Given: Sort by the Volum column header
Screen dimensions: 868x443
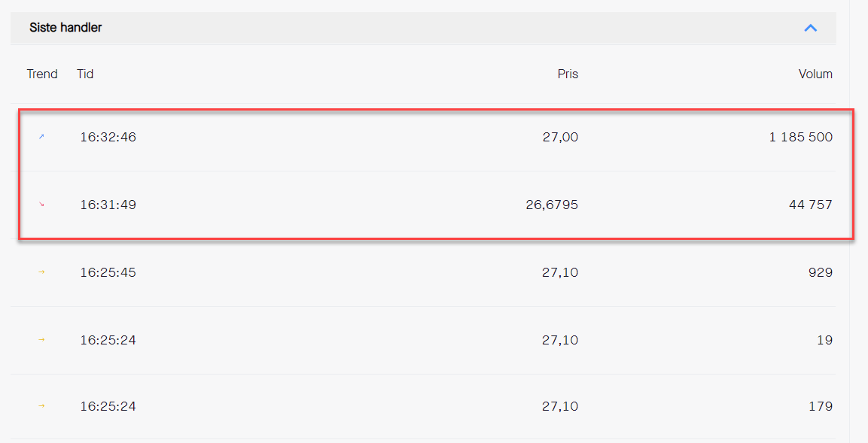Looking at the screenshot, I should tap(815, 74).
